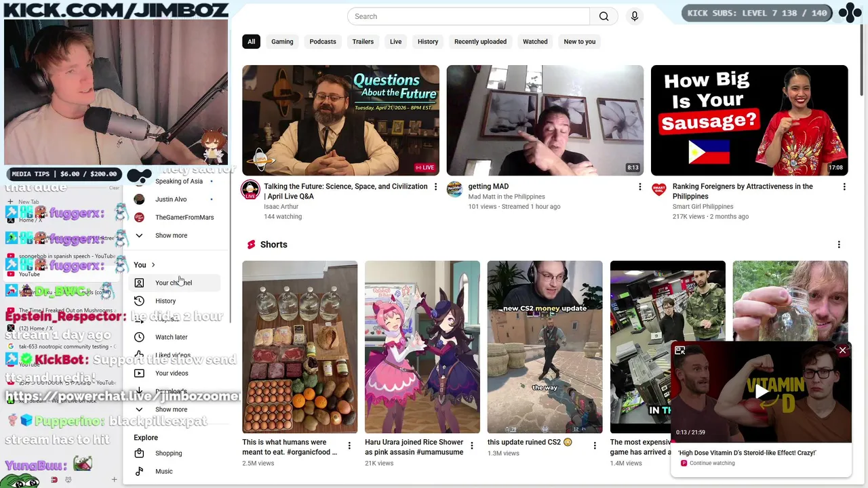Open Mad Matt in the Philippines avatar
This screenshot has width=868, height=488.
tap(454, 189)
